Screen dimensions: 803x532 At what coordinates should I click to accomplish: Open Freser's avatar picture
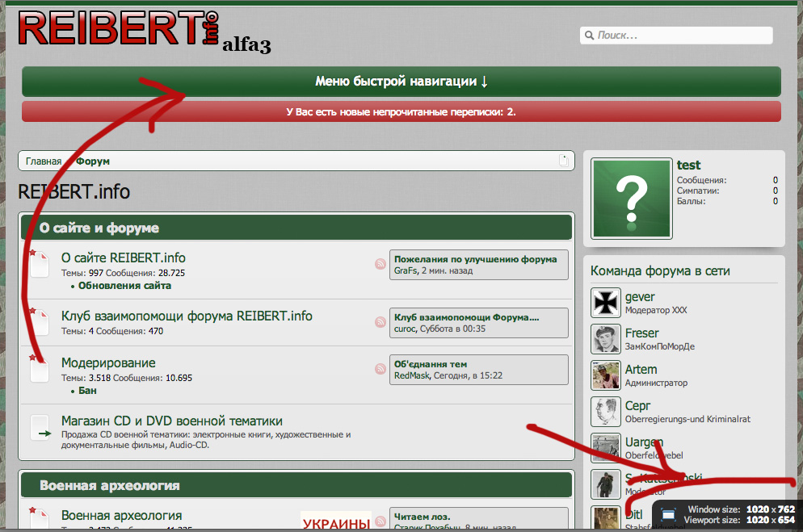coord(606,338)
